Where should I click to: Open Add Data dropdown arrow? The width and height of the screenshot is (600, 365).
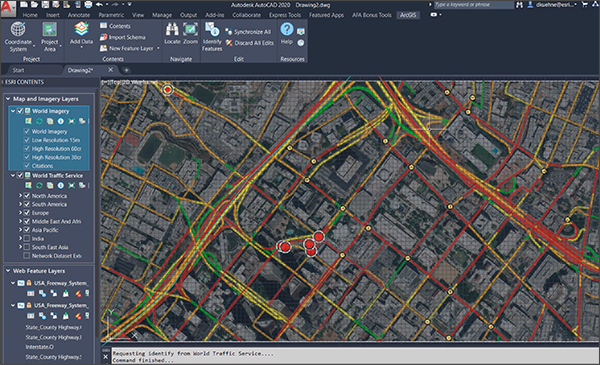[81, 47]
